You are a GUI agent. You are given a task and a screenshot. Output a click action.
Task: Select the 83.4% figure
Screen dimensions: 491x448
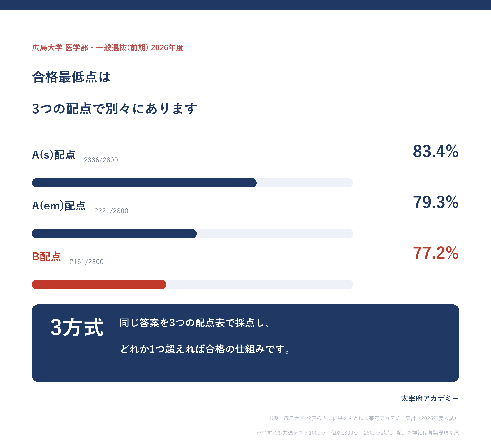point(436,151)
